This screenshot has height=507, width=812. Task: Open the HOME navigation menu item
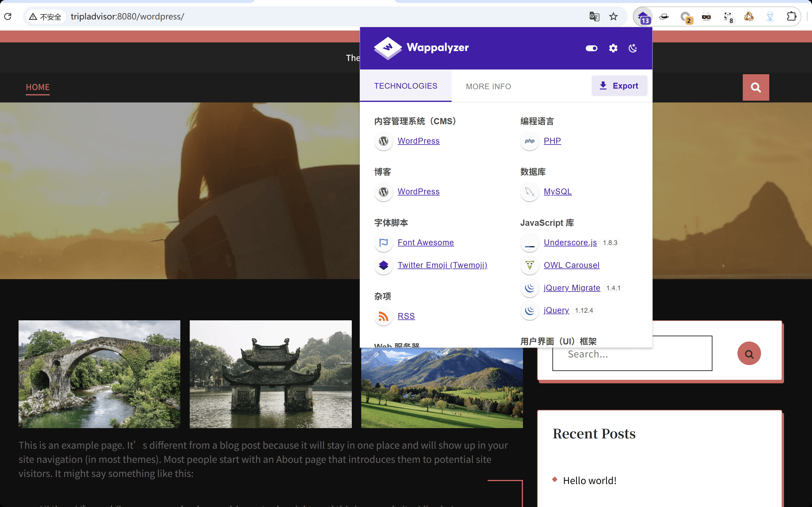(x=38, y=87)
